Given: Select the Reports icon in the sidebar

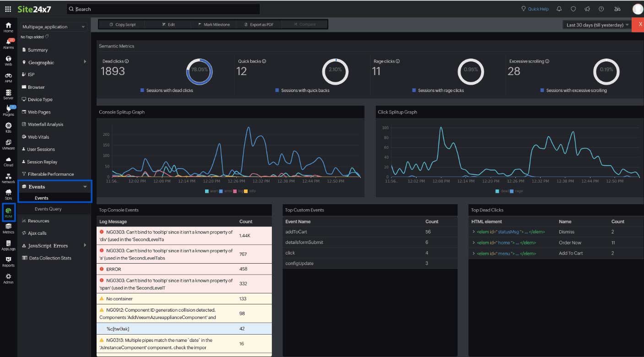Looking at the screenshot, I should pos(8,262).
